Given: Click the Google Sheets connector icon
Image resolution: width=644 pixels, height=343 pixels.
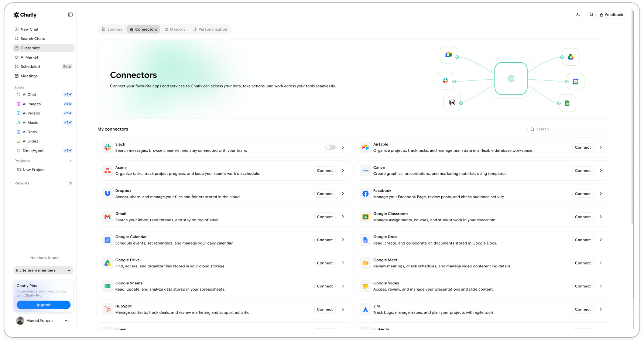Looking at the screenshot, I should click(x=107, y=286).
